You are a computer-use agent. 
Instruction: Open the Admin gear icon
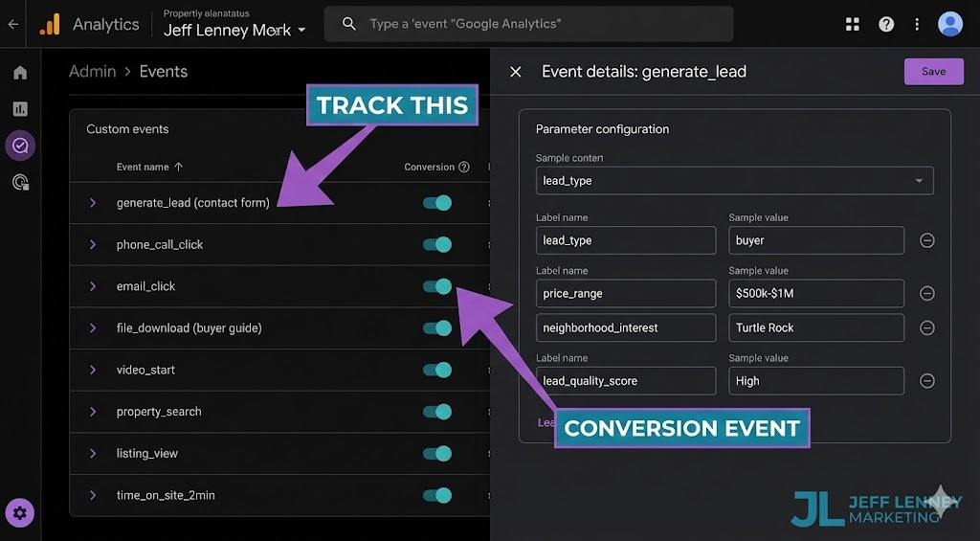point(20,513)
